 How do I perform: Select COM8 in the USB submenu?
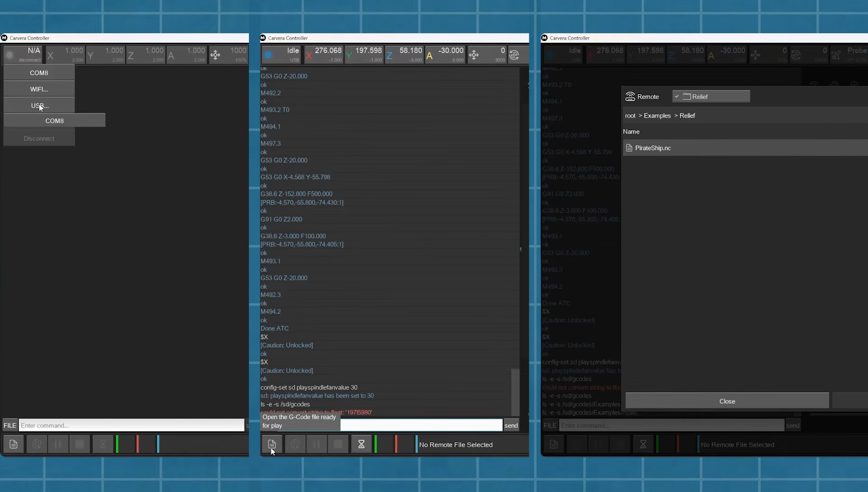click(x=54, y=121)
